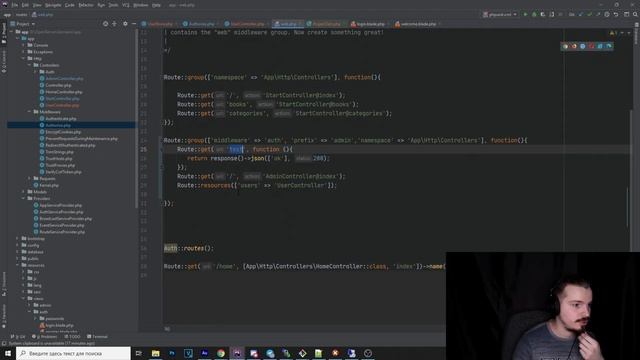Open in Firefox browser icon in editor
This screenshot has height=360, width=640.
click(574, 46)
